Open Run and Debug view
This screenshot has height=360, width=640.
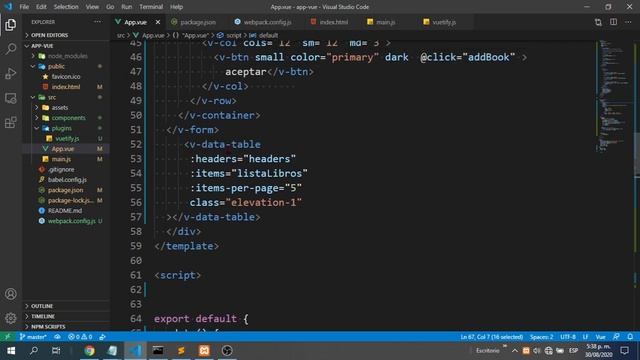[11, 73]
